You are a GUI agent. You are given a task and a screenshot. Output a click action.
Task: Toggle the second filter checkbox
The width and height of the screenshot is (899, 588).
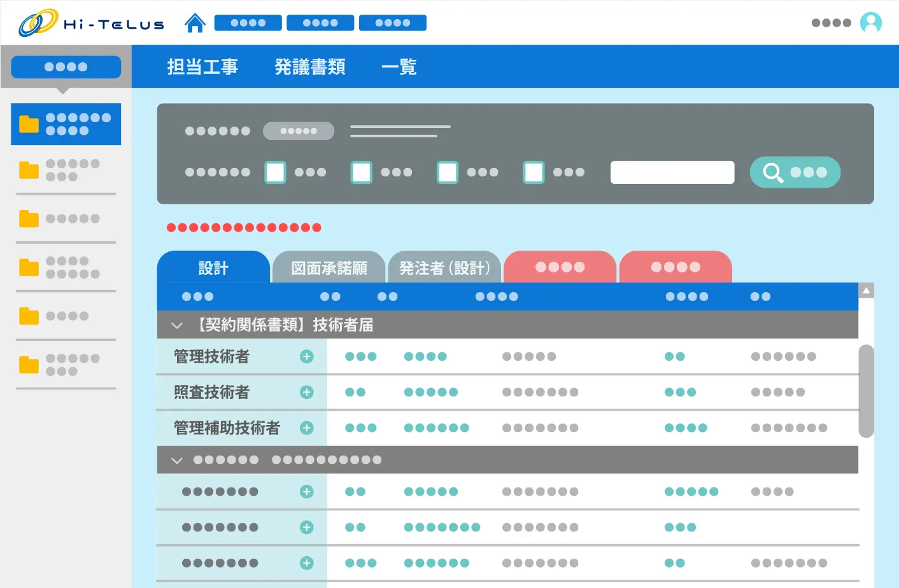click(362, 172)
